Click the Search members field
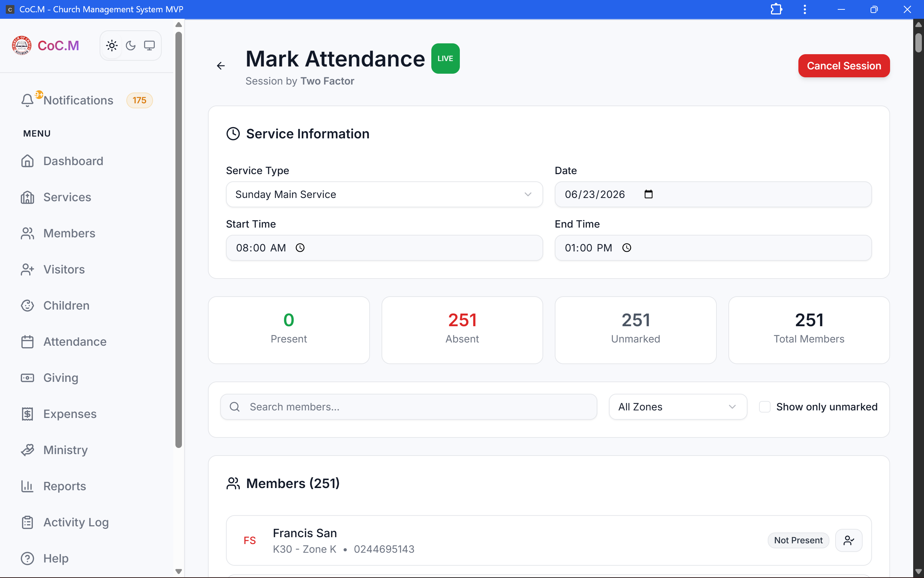The image size is (924, 578). pos(409,407)
